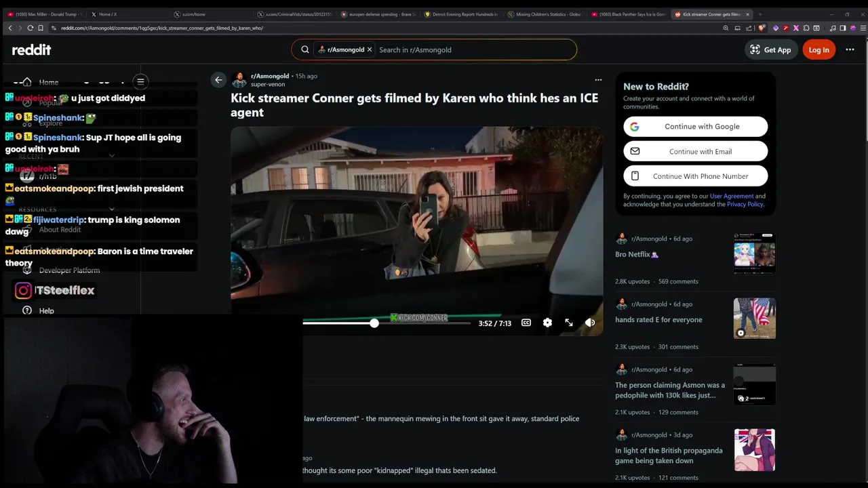Open About Reddit in the sidebar
This screenshot has height=488, width=868.
[60, 230]
